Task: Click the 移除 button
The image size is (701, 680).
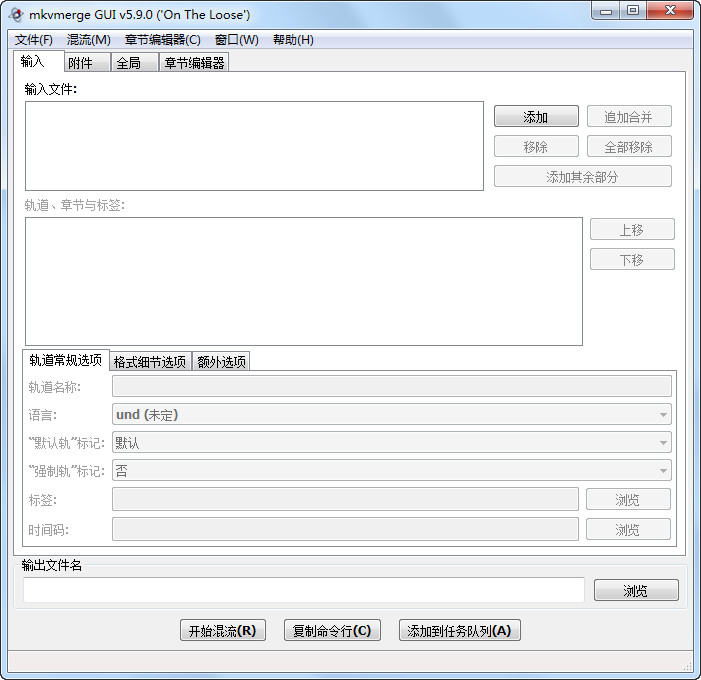Action: [x=536, y=147]
